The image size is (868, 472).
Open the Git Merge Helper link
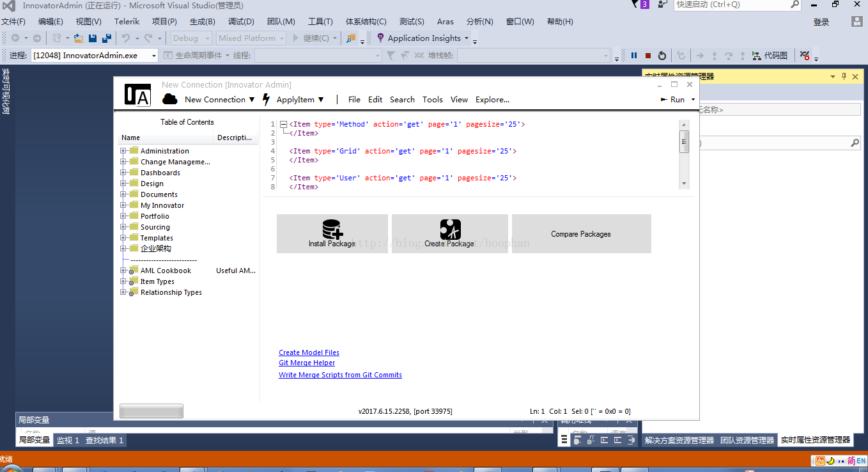click(x=307, y=363)
